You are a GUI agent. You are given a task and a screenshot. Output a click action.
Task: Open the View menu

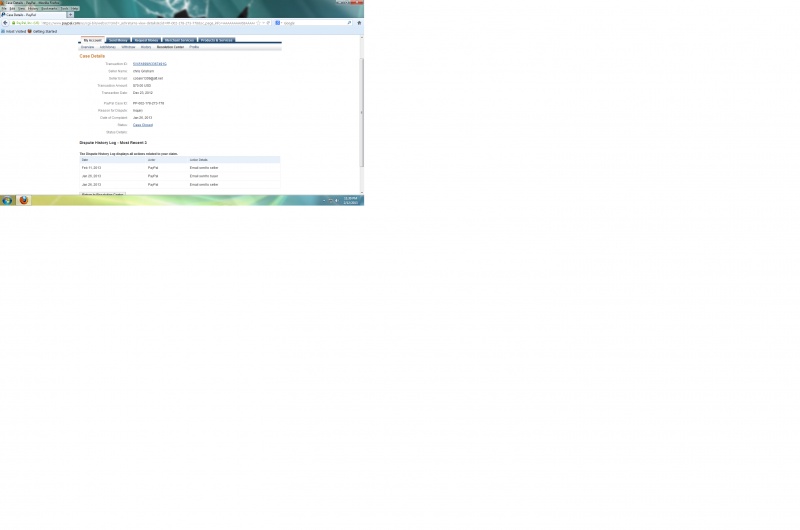21,9
